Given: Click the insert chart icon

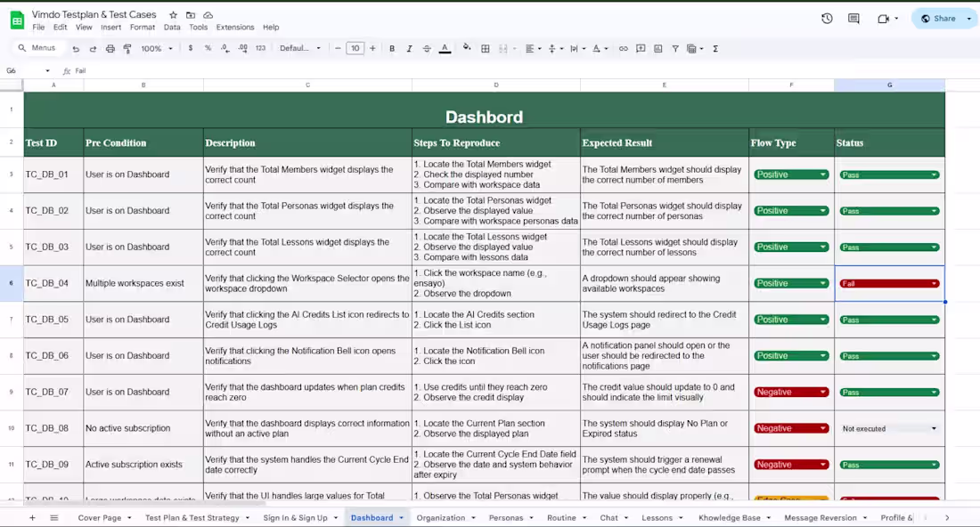Looking at the screenshot, I should point(658,48).
